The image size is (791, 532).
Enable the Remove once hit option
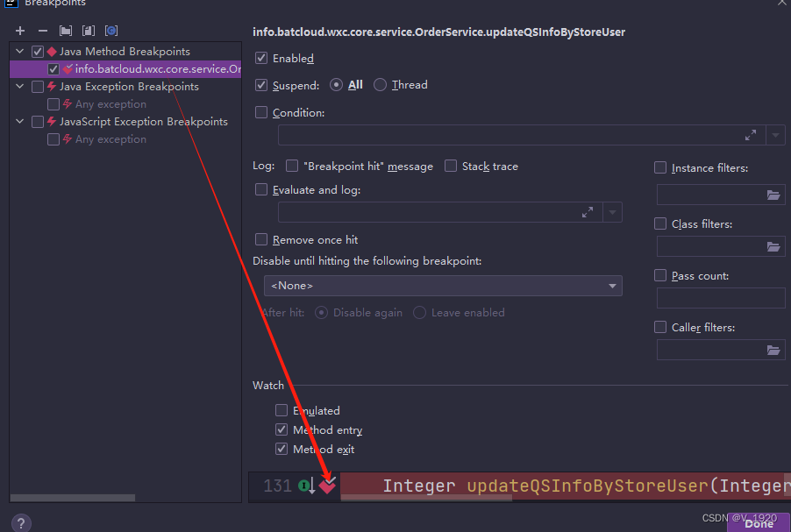pyautogui.click(x=260, y=239)
